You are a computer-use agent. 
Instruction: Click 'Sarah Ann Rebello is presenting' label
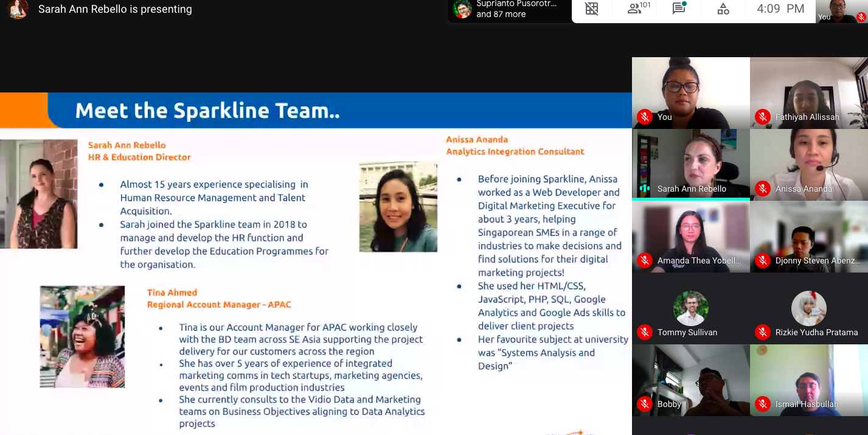[x=115, y=9]
